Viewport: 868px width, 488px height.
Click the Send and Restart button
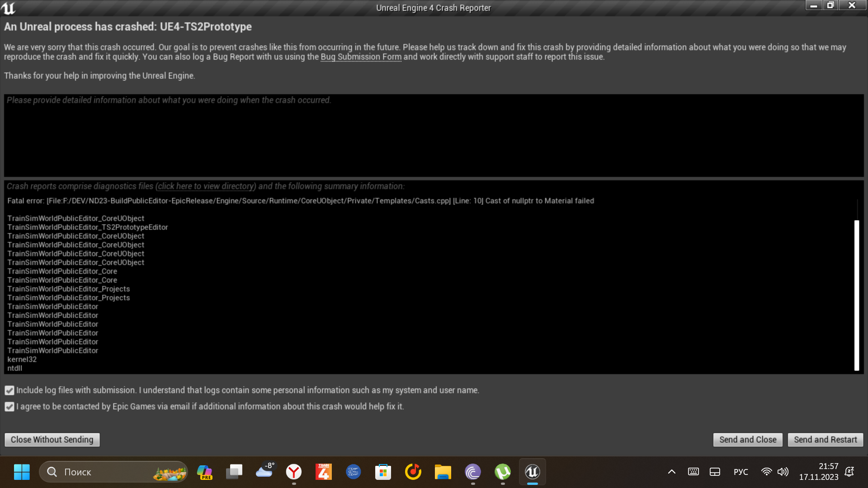point(825,440)
